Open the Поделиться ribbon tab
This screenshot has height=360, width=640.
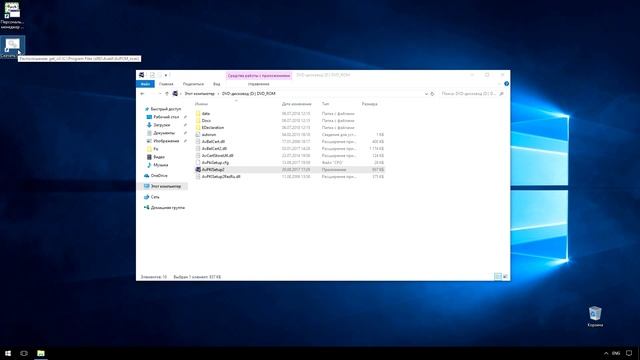(x=193, y=84)
